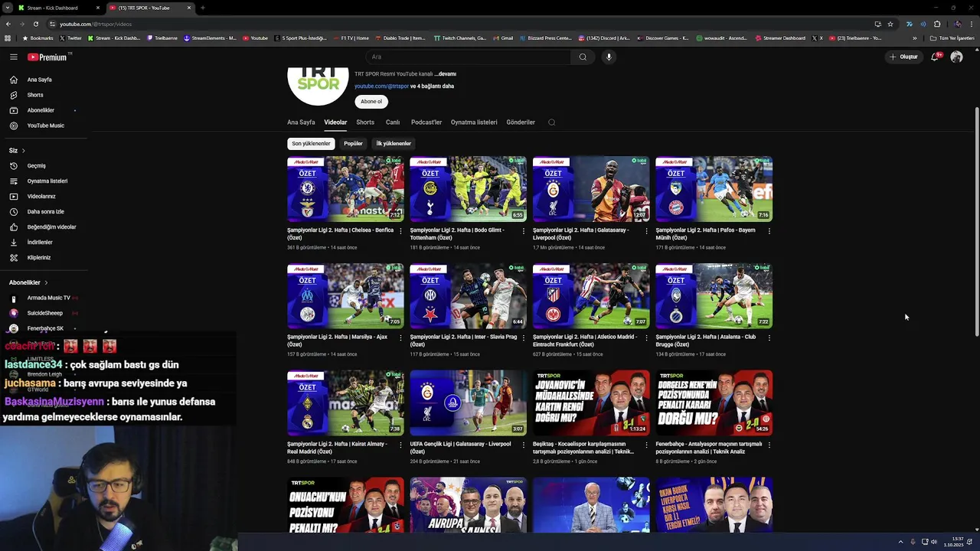Screen dimensions: 980x551
Task: Click the Ara search input field
Action: (x=467, y=57)
